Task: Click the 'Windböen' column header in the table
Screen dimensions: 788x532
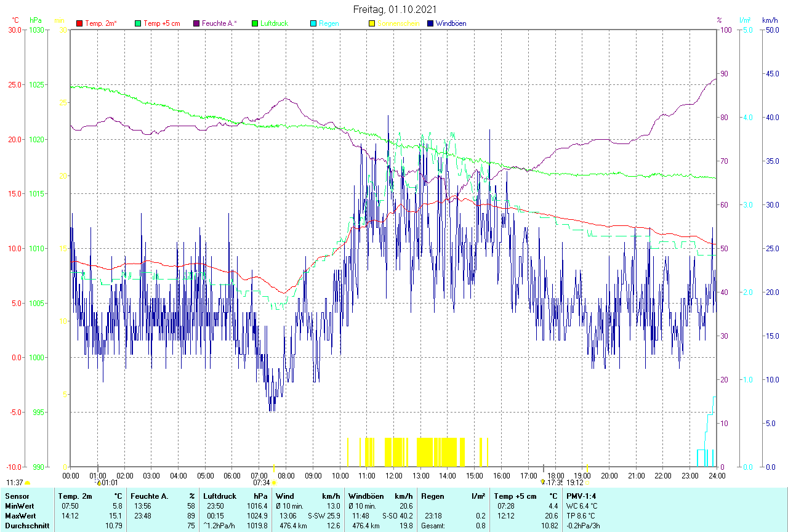Action: coord(365,496)
